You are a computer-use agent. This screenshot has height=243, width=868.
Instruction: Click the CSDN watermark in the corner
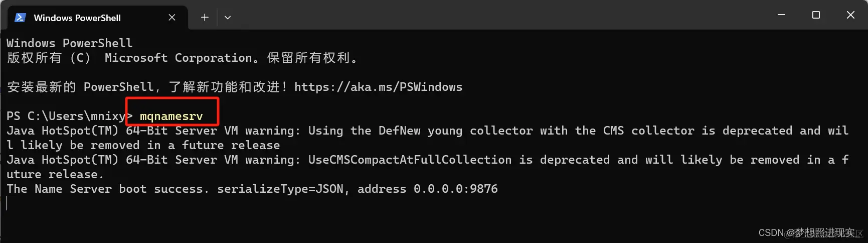pyautogui.click(x=810, y=233)
